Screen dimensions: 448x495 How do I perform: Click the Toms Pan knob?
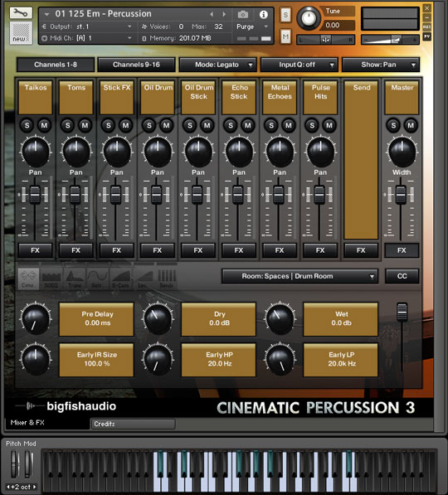(76, 153)
